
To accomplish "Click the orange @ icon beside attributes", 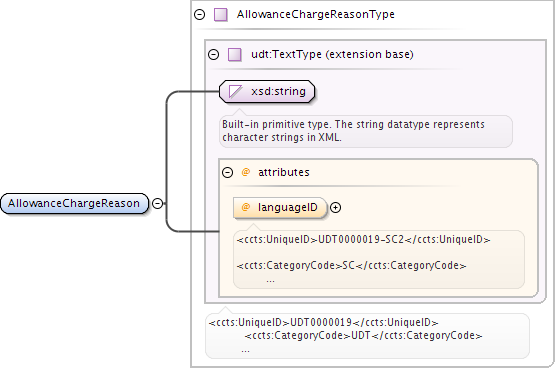I will [245, 172].
